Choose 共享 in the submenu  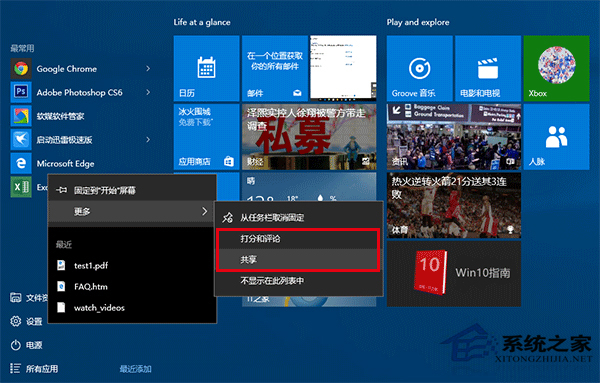click(298, 260)
